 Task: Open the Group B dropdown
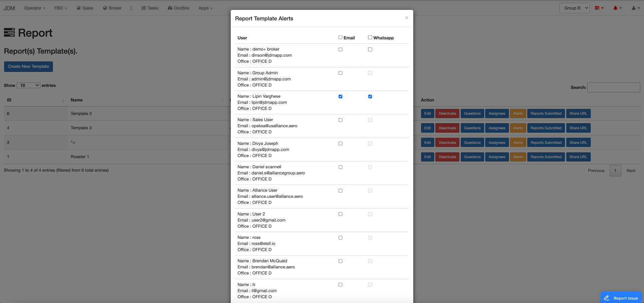click(x=574, y=8)
